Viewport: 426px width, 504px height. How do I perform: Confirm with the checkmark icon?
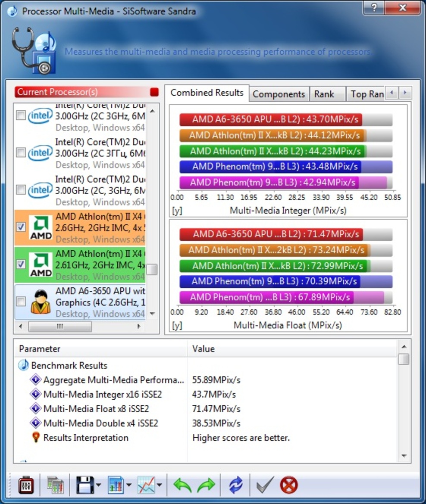point(265,485)
